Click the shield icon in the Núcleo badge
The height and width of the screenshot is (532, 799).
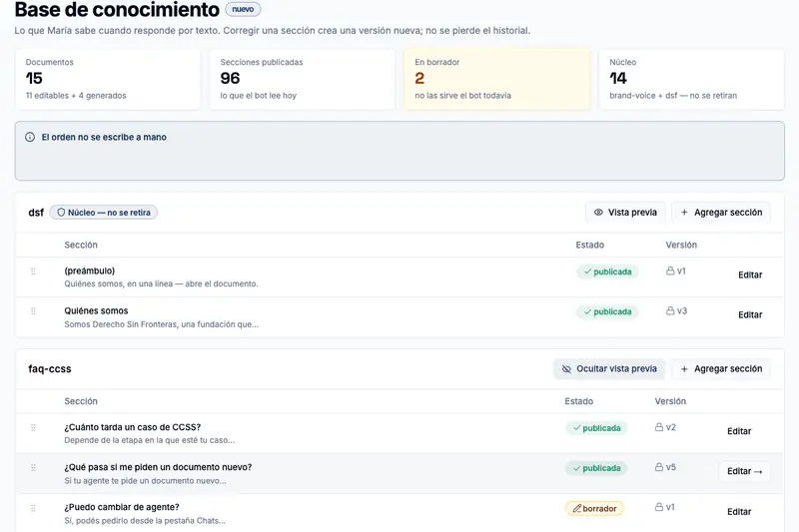(61, 213)
